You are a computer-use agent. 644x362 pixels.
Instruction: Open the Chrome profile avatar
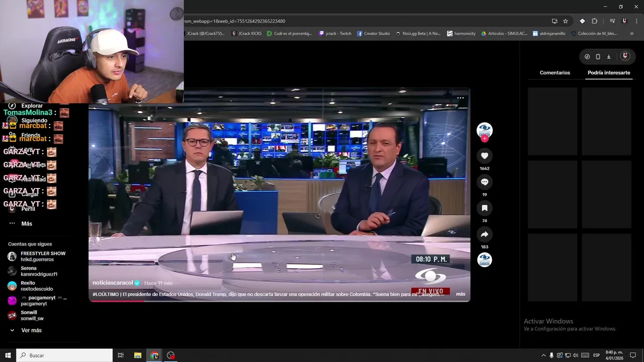pos(624,21)
